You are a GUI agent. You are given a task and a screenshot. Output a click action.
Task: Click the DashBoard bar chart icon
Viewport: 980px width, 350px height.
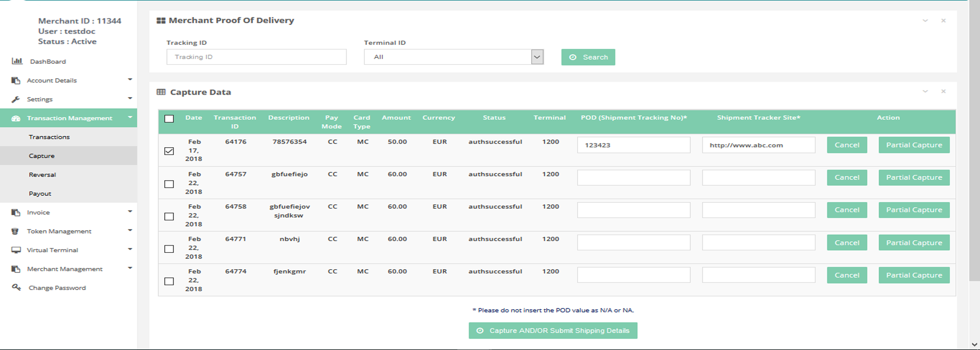tap(17, 61)
